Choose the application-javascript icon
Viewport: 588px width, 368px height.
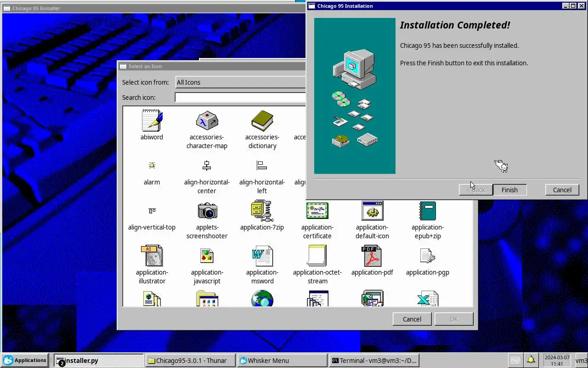point(207,255)
